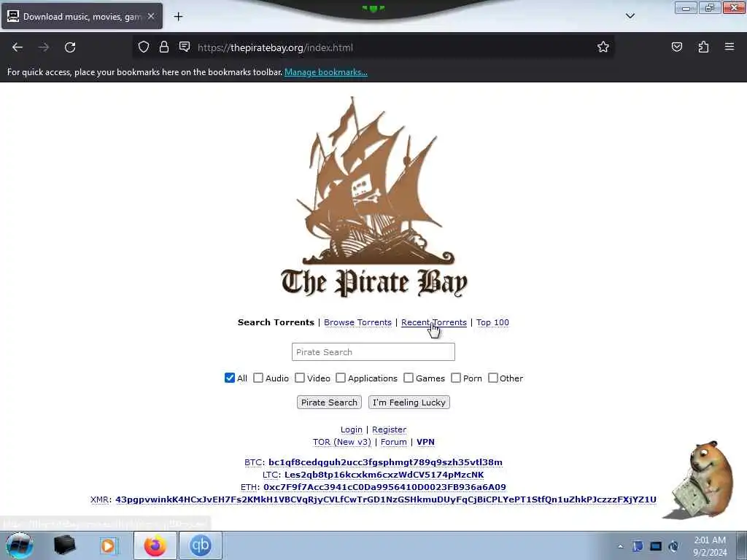
Task: Click the LTC wallet address
Action: coord(384,475)
